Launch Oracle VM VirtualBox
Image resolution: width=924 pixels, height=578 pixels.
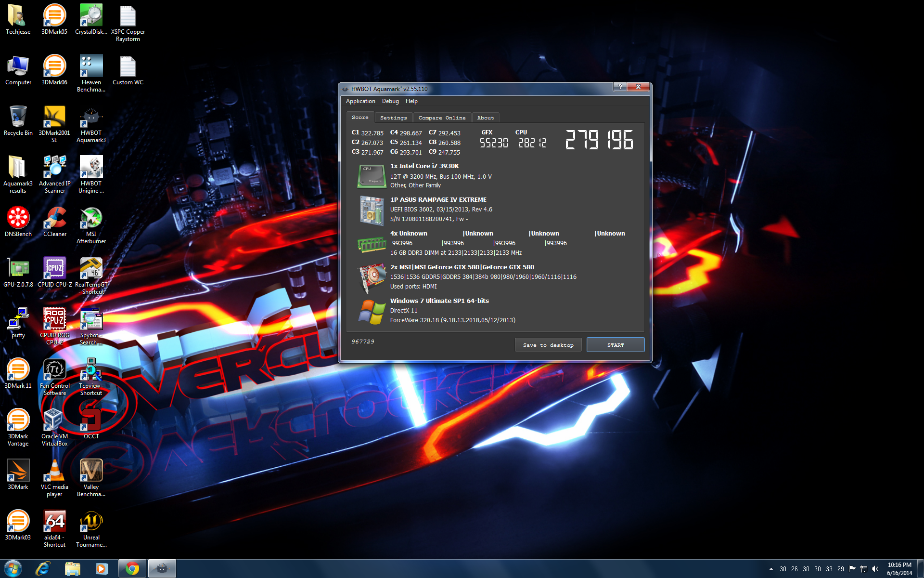54,427
